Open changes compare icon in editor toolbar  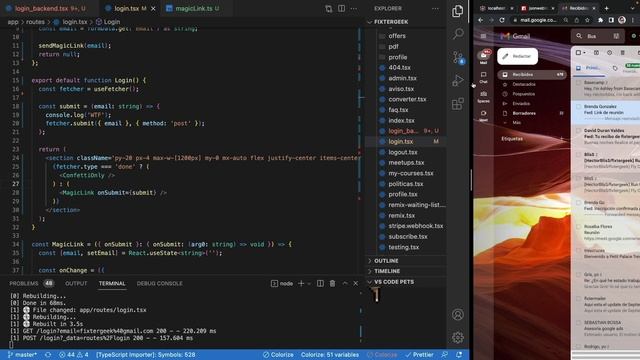click(329, 8)
